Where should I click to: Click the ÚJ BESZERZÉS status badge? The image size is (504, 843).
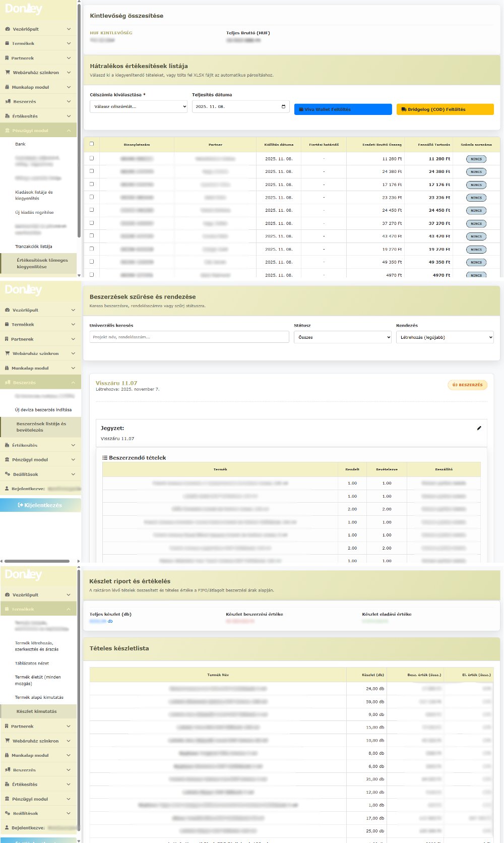[467, 385]
